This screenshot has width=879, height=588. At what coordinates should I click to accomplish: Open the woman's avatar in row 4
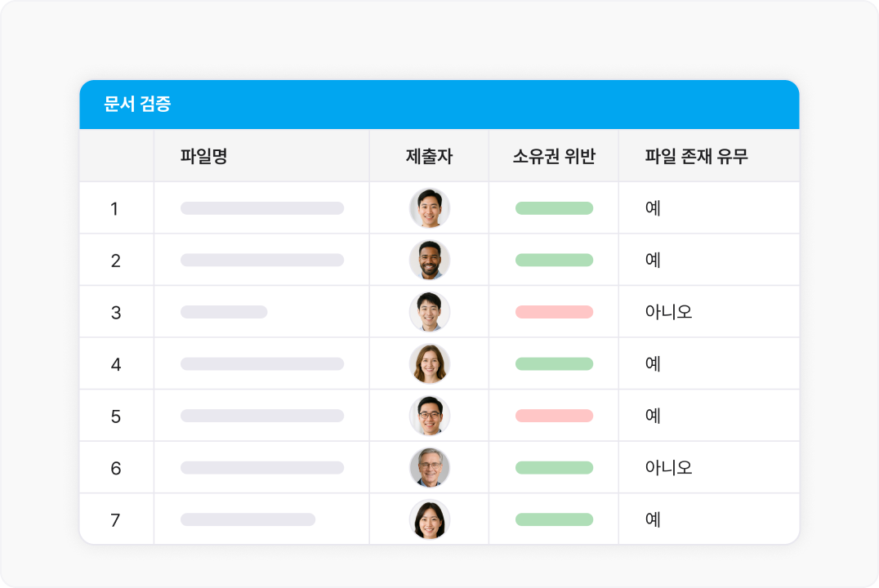pyautogui.click(x=430, y=363)
